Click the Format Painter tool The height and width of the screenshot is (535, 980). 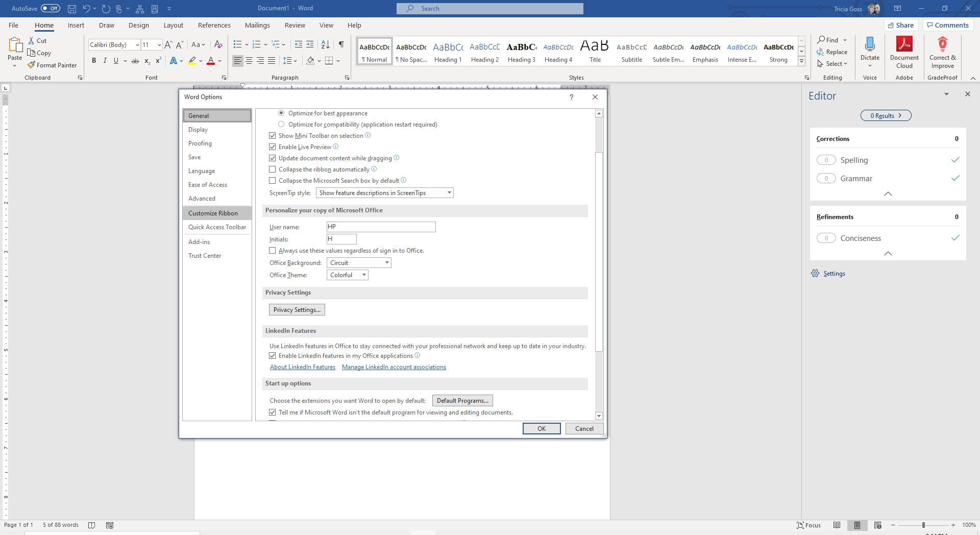coord(52,65)
